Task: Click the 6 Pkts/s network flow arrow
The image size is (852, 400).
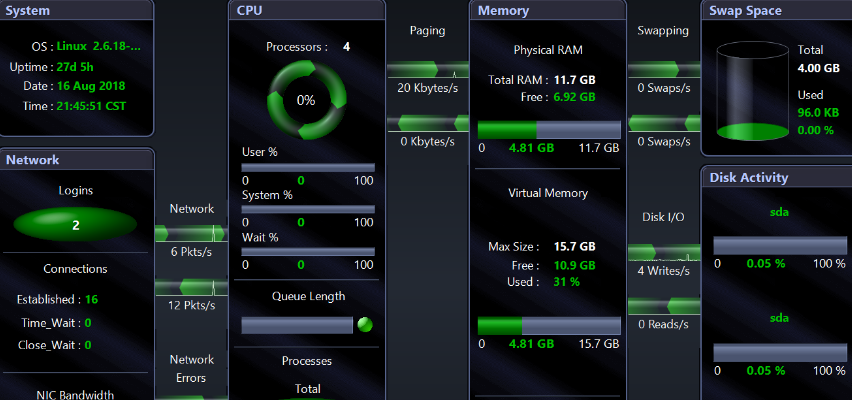Action: coord(191,233)
